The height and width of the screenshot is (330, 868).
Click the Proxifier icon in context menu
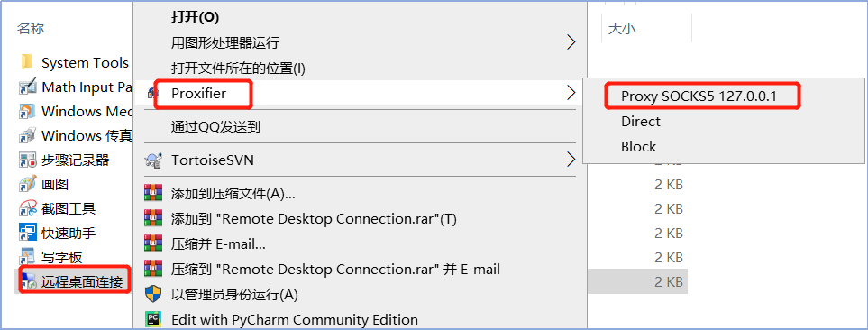[151, 94]
